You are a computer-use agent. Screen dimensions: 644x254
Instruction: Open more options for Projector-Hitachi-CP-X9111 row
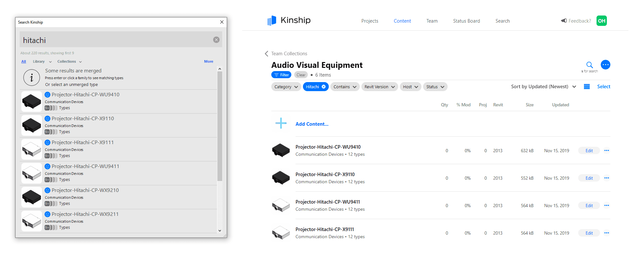(x=607, y=233)
